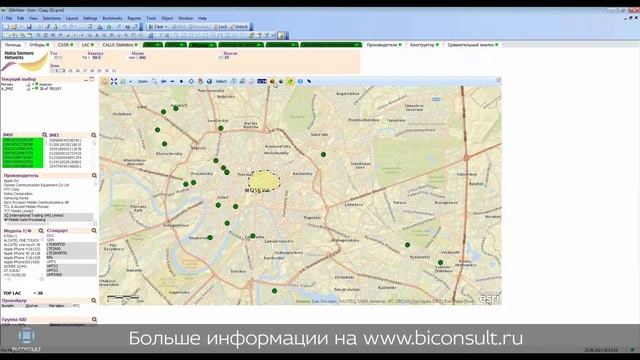Click the Clear selections button

tap(156, 27)
